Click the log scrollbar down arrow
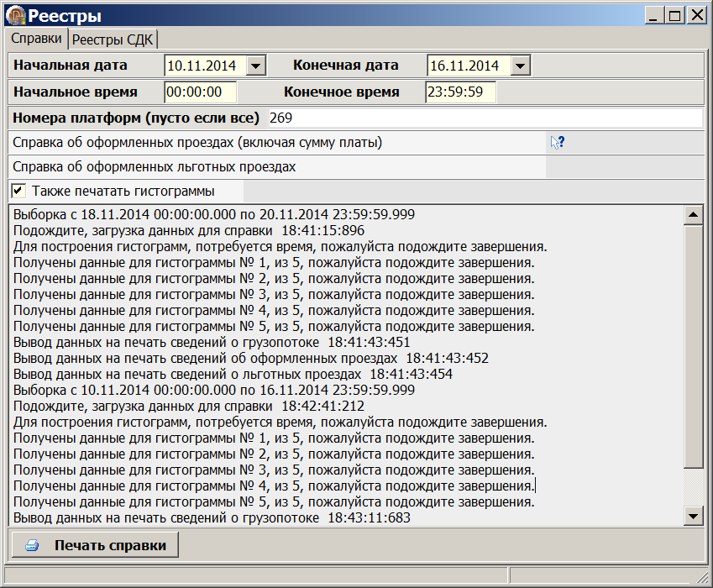713x588 pixels. pyautogui.click(x=694, y=515)
